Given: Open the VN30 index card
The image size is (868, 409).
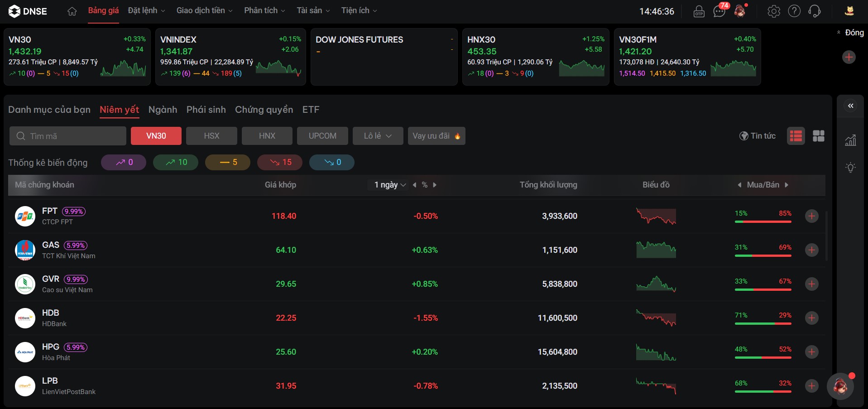Looking at the screenshot, I should coord(77,57).
